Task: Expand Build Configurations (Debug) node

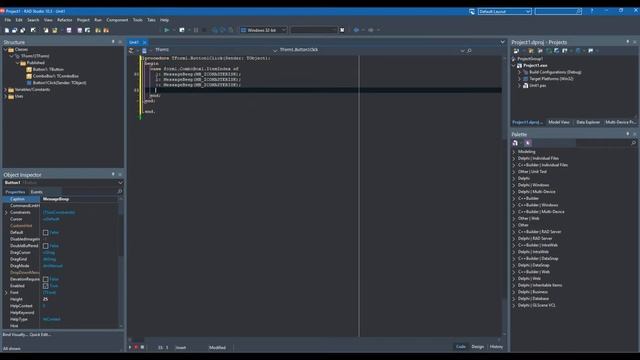Action: [520, 72]
